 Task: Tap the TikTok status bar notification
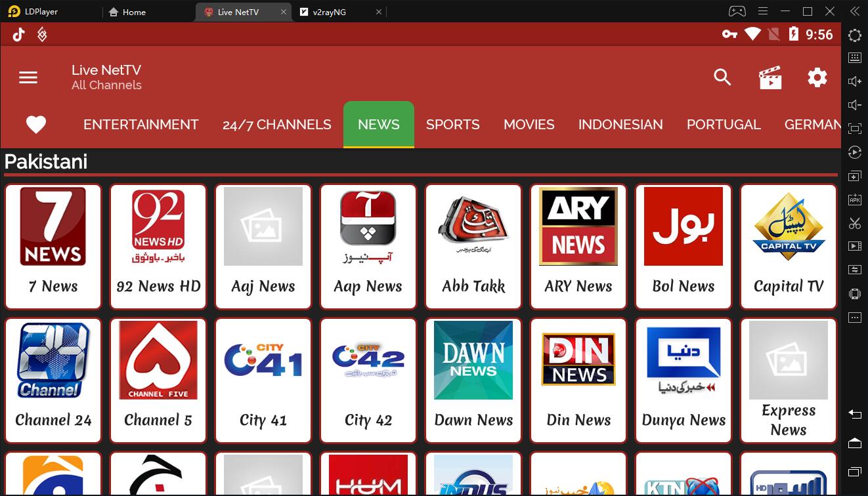point(19,35)
